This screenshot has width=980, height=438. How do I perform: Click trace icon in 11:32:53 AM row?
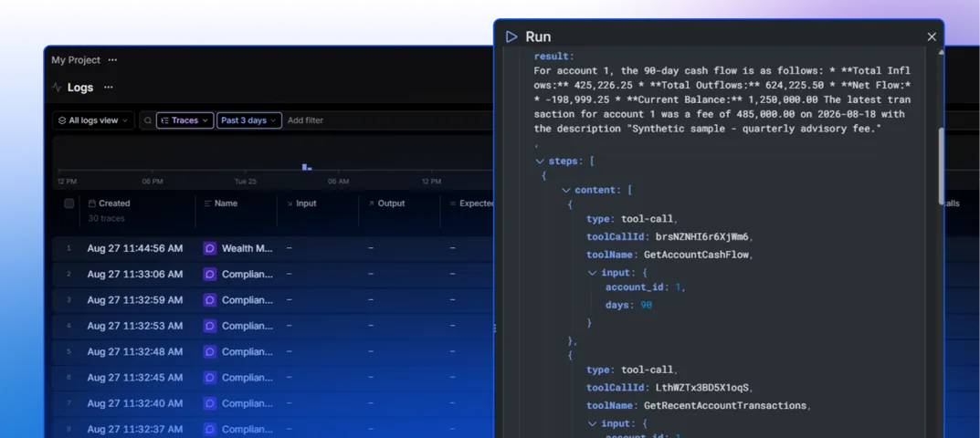click(x=210, y=326)
